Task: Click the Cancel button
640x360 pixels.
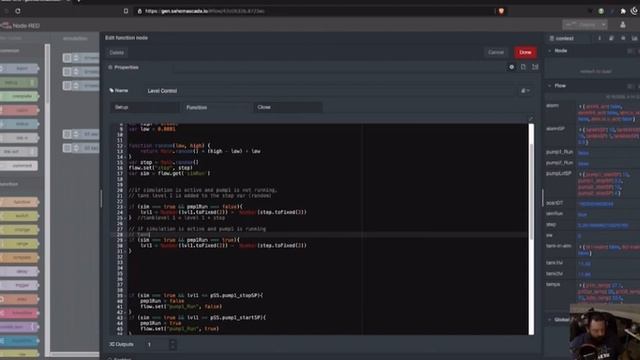Action: (496, 52)
